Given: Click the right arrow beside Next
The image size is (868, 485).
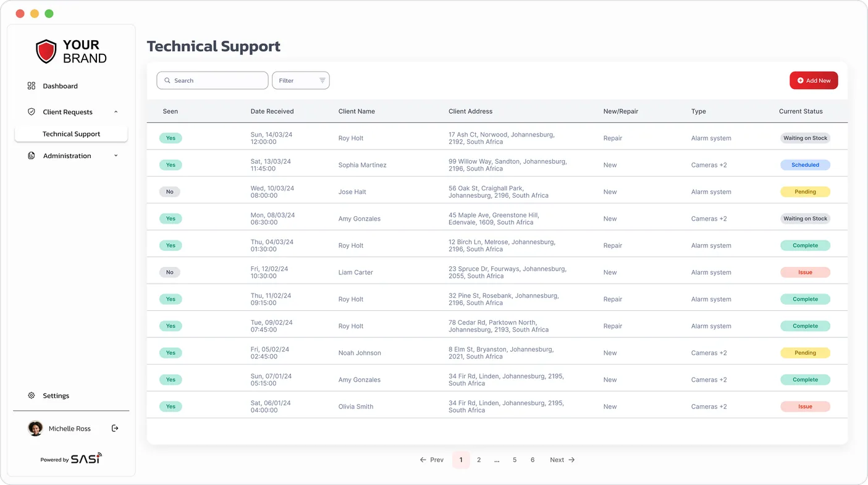Looking at the screenshot, I should tap(571, 460).
